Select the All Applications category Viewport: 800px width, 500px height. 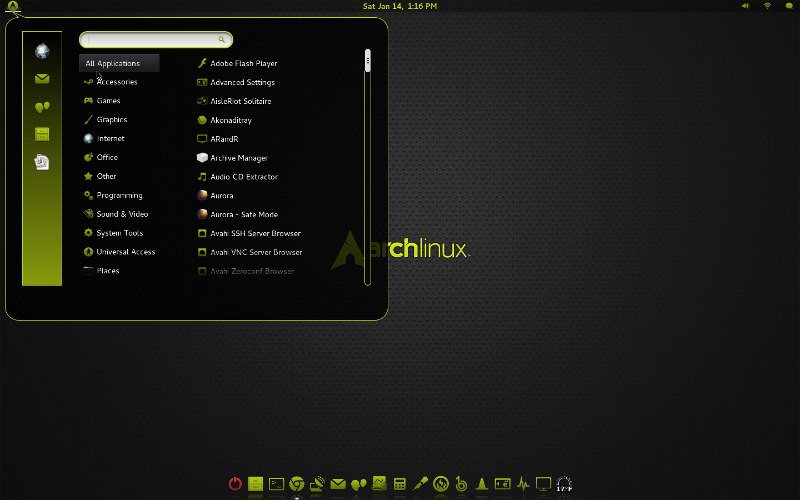point(119,63)
